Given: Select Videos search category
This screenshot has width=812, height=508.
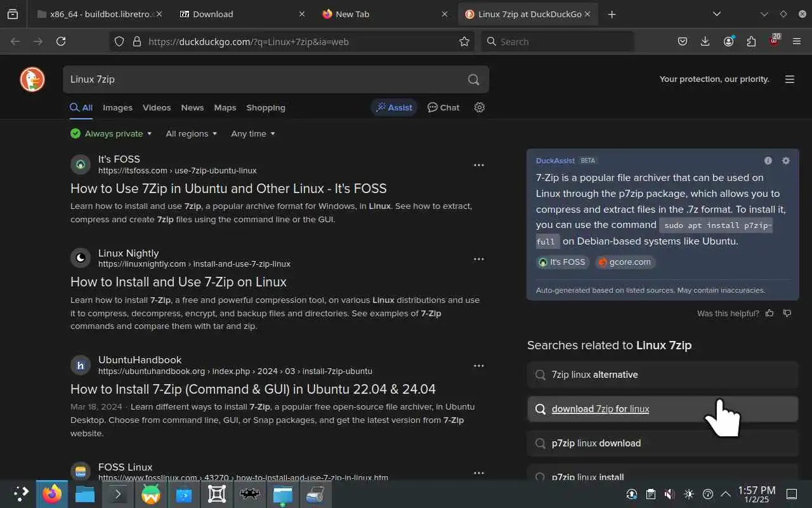Looking at the screenshot, I should [157, 107].
